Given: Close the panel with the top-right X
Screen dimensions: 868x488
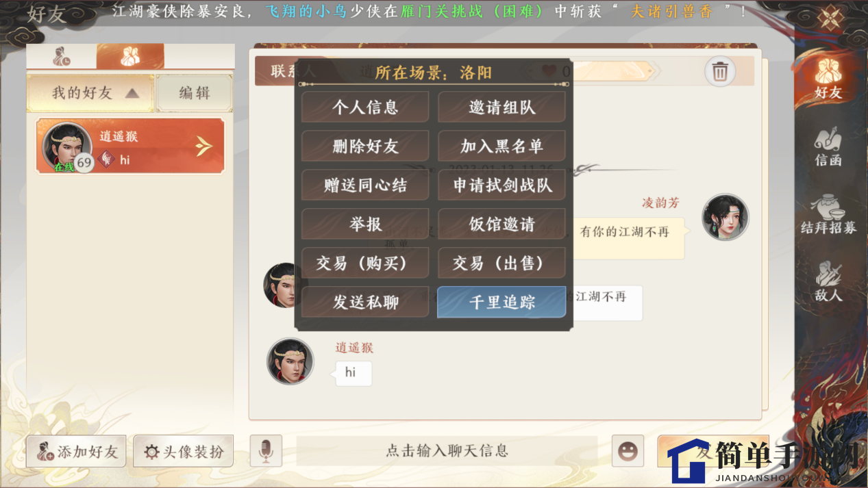Looking at the screenshot, I should pos(830,18).
